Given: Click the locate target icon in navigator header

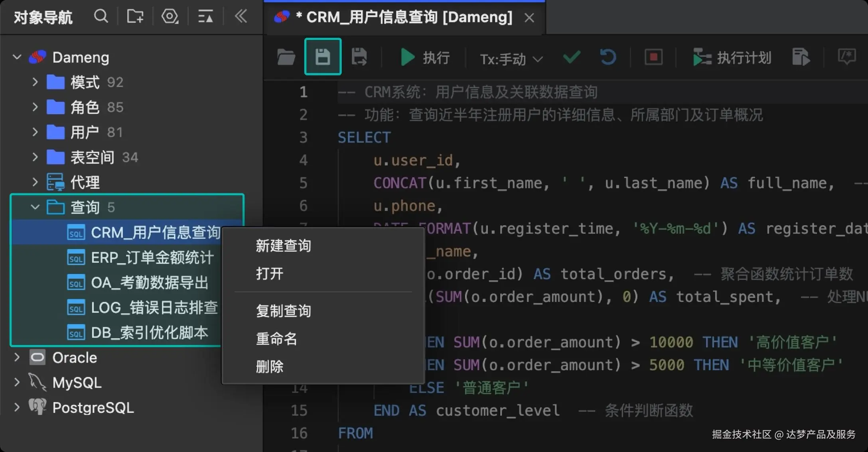Looking at the screenshot, I should point(170,17).
